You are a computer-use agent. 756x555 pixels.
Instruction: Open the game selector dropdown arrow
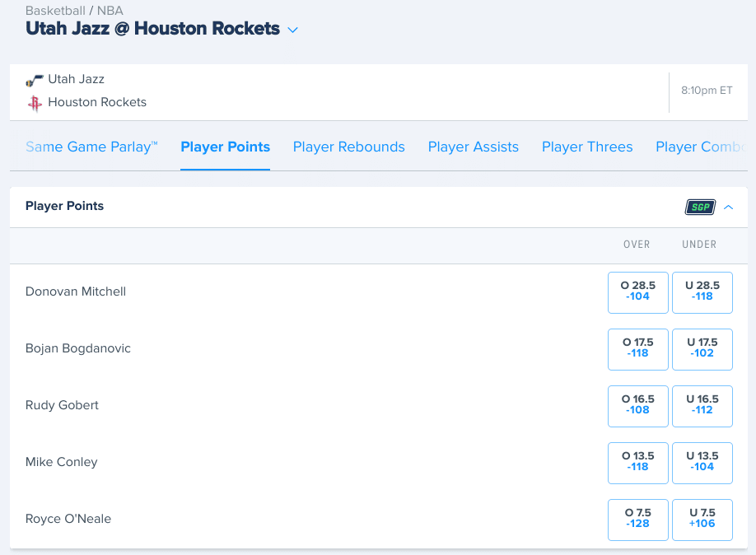(292, 30)
